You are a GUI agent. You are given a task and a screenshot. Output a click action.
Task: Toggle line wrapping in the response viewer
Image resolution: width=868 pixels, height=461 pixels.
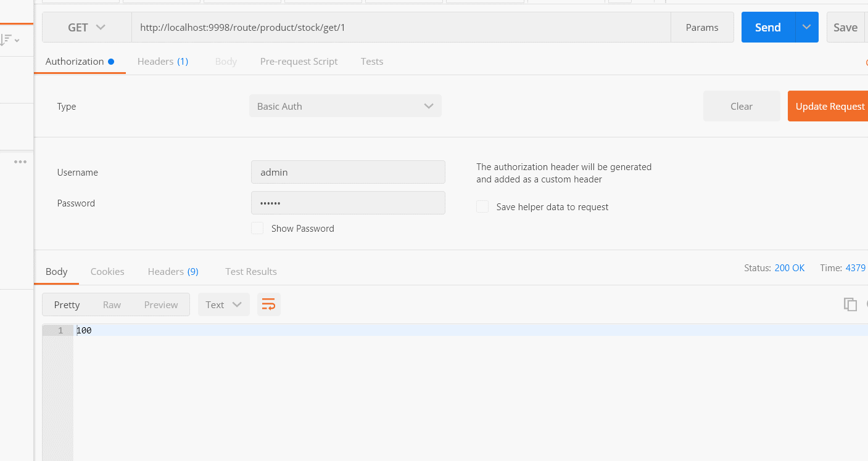(x=268, y=304)
